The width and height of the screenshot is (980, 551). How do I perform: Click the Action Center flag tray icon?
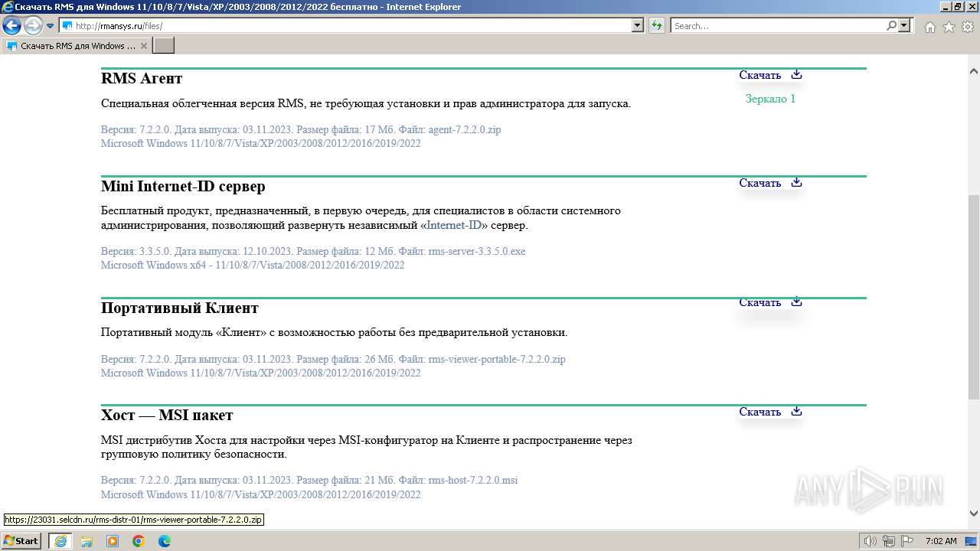pyautogui.click(x=907, y=541)
